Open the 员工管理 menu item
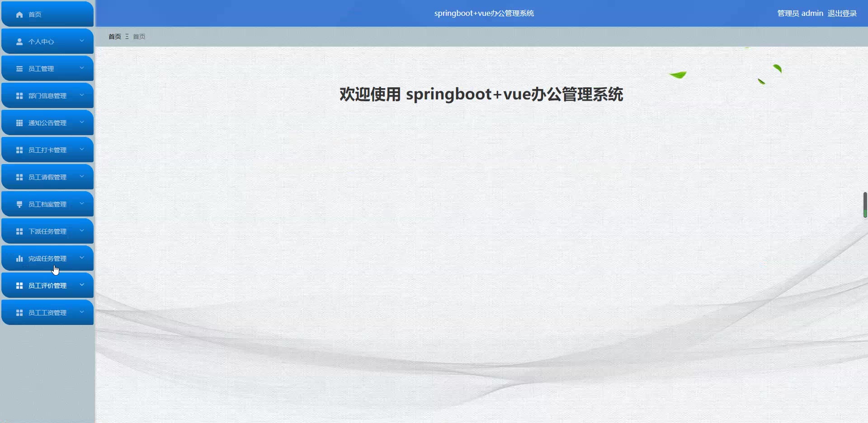Image resolution: width=868 pixels, height=423 pixels. click(47, 68)
